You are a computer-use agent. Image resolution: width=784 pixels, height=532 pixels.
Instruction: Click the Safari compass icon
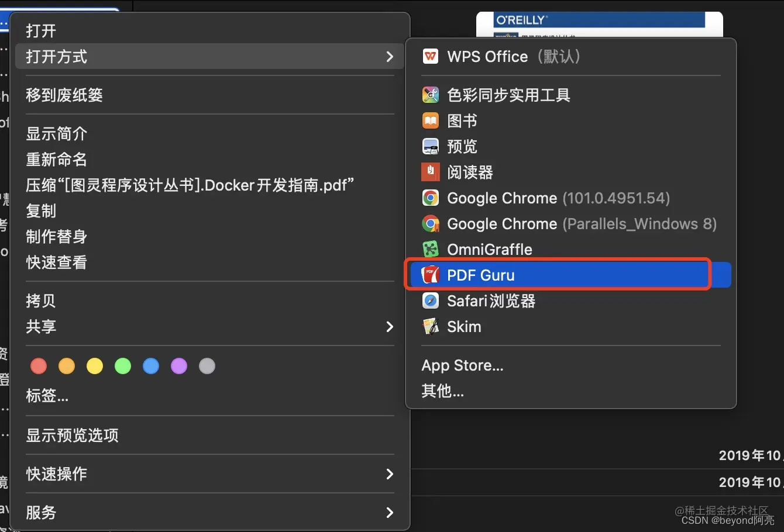click(x=431, y=301)
